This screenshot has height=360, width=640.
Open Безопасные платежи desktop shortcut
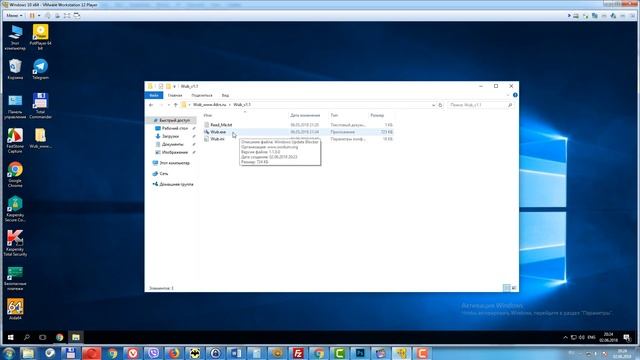point(15,278)
